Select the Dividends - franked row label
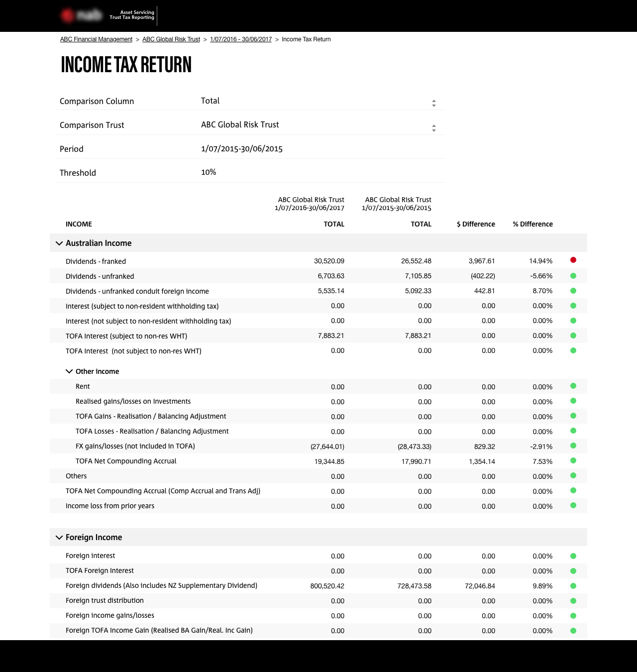This screenshot has width=637, height=672. [96, 261]
